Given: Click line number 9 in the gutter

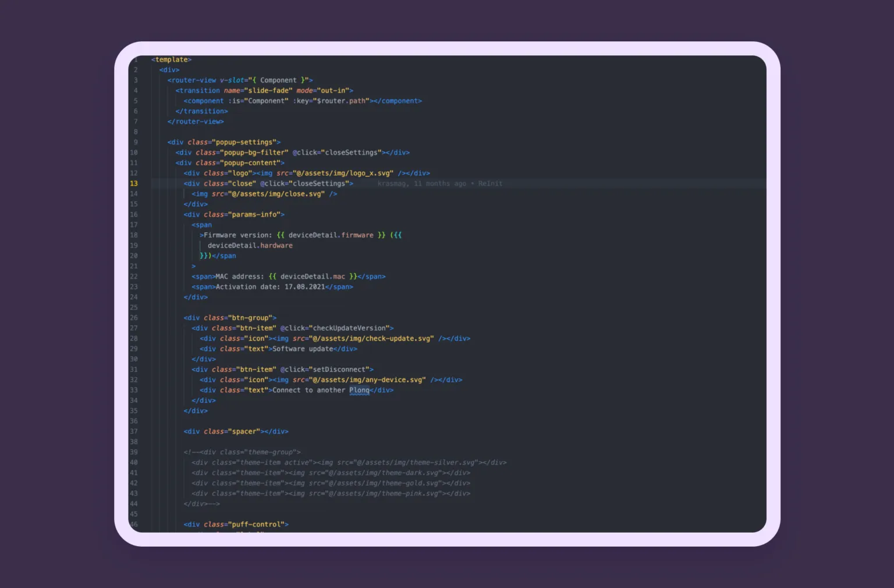Looking at the screenshot, I should (x=136, y=142).
